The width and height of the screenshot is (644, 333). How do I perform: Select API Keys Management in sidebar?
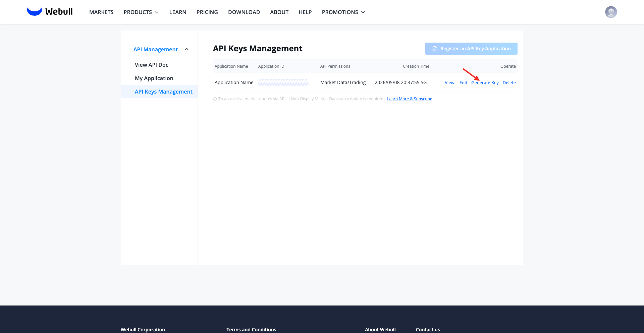click(x=159, y=92)
